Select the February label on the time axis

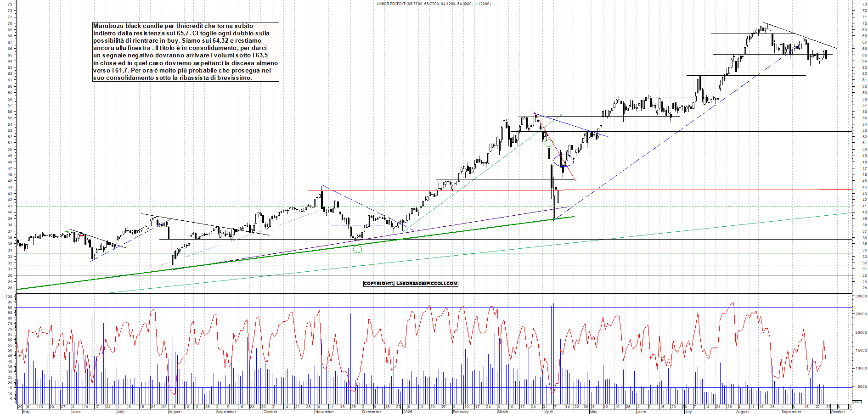click(x=460, y=412)
